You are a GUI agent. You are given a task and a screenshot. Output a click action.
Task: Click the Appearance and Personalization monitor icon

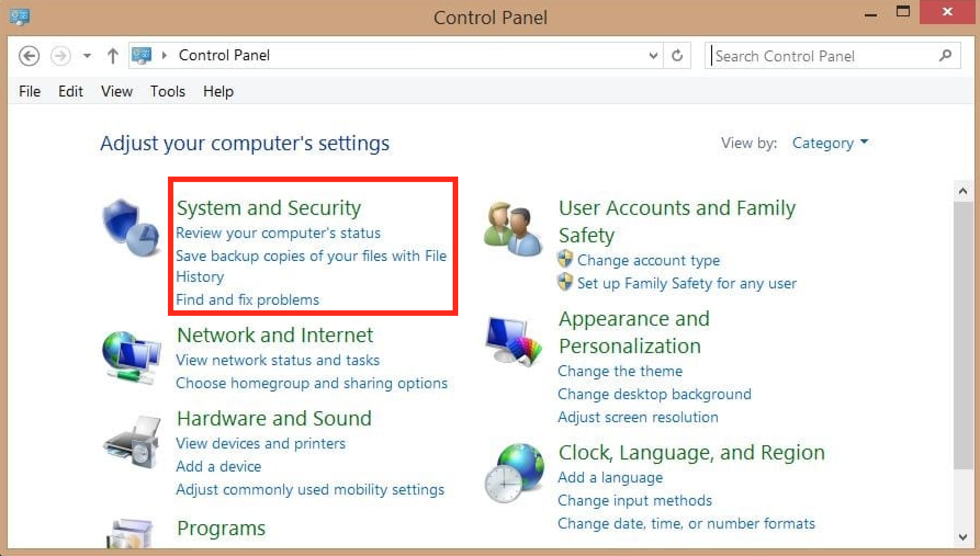(512, 341)
